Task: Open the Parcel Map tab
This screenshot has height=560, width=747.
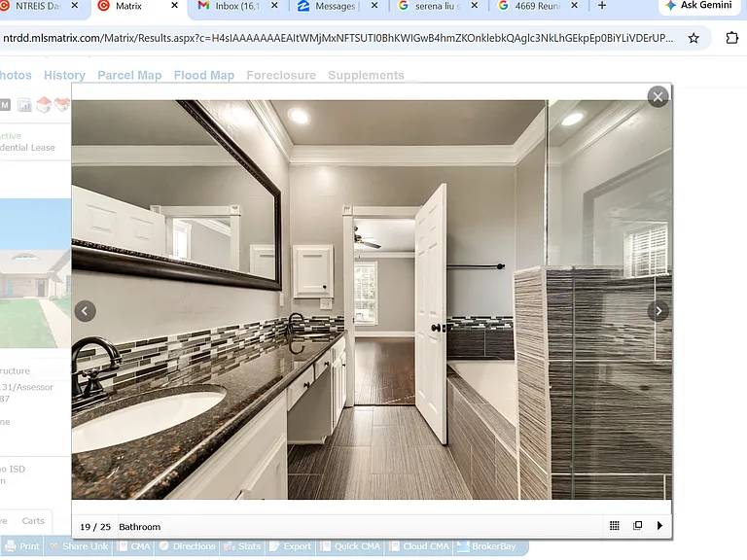Action: 129,75
